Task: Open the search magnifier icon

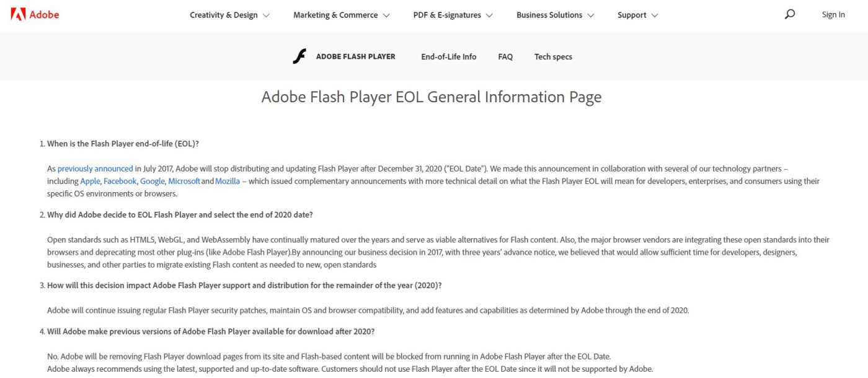Action: 789,14
